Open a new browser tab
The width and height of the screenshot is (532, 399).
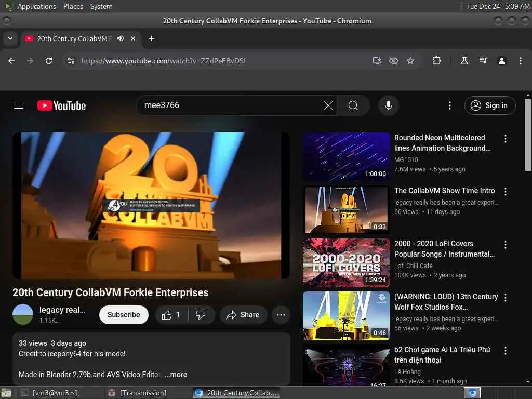[152, 38]
